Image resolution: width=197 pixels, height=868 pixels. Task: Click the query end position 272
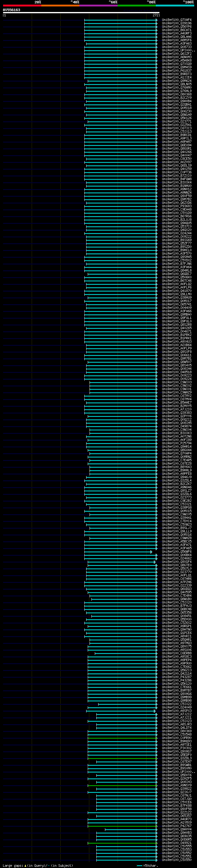[x=155, y=15]
